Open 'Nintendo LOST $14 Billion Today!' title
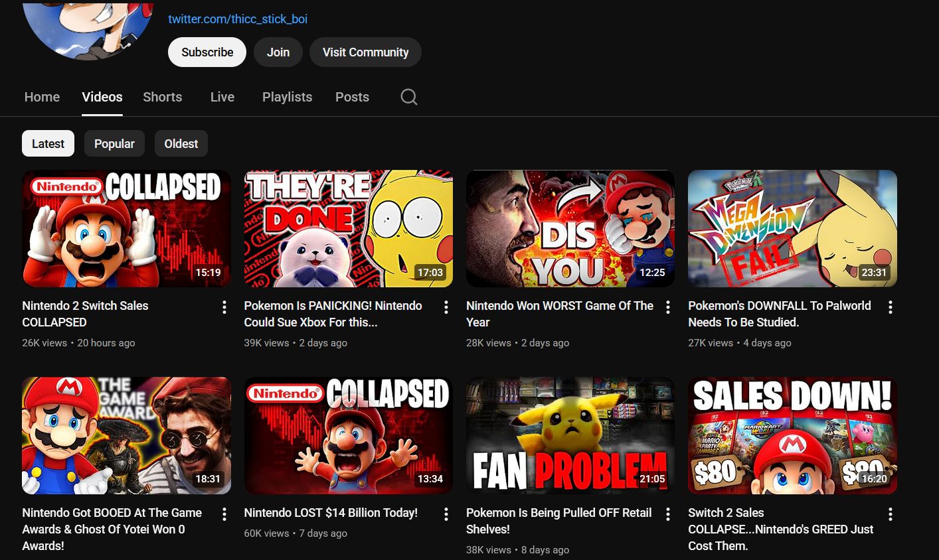The image size is (939, 560). point(331,513)
